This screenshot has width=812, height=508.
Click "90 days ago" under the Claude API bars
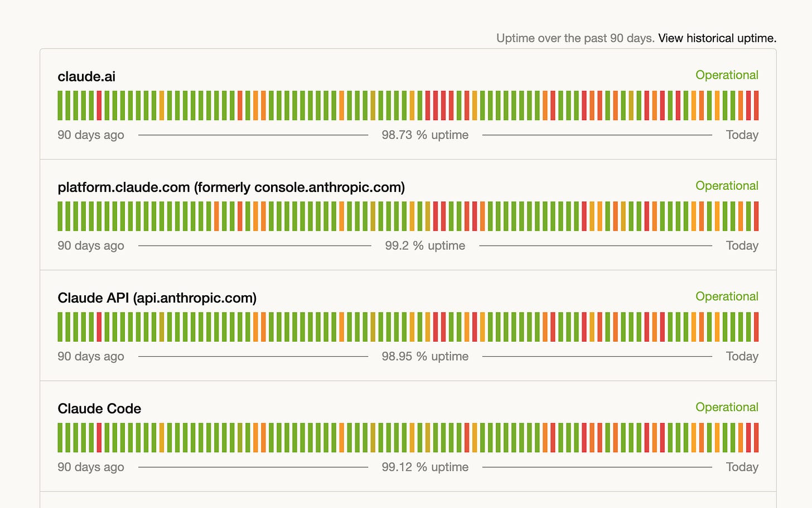click(91, 356)
